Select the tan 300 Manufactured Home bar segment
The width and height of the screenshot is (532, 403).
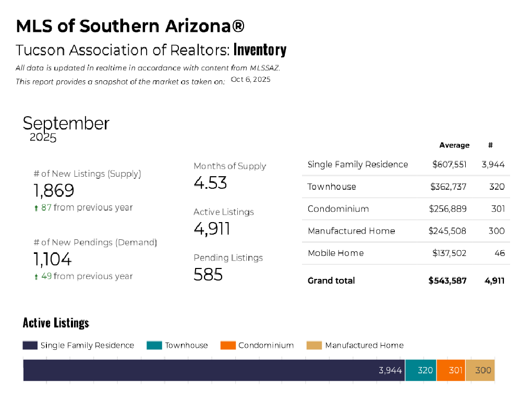coord(480,370)
